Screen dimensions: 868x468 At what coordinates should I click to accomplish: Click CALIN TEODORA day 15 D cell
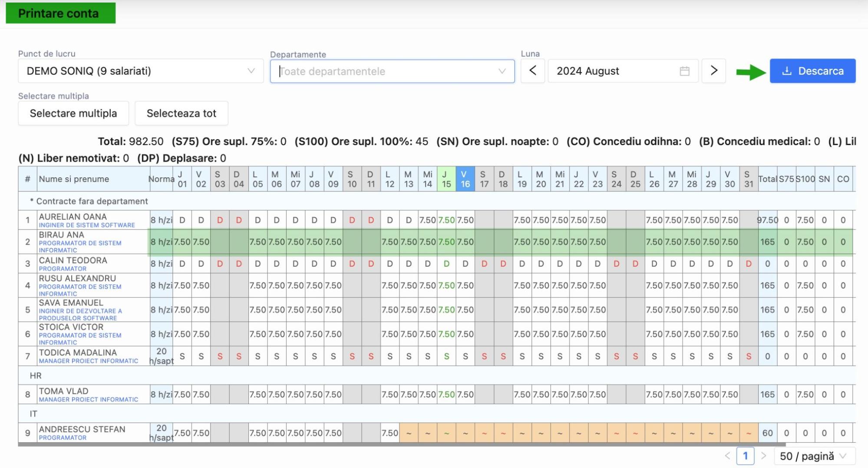click(446, 264)
